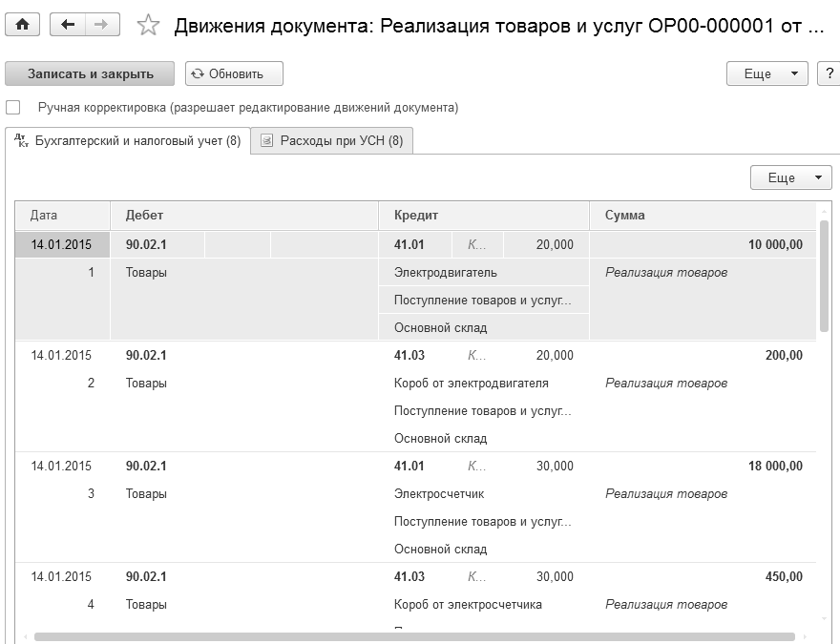Select the 10 000,00 amount cell

click(x=774, y=244)
